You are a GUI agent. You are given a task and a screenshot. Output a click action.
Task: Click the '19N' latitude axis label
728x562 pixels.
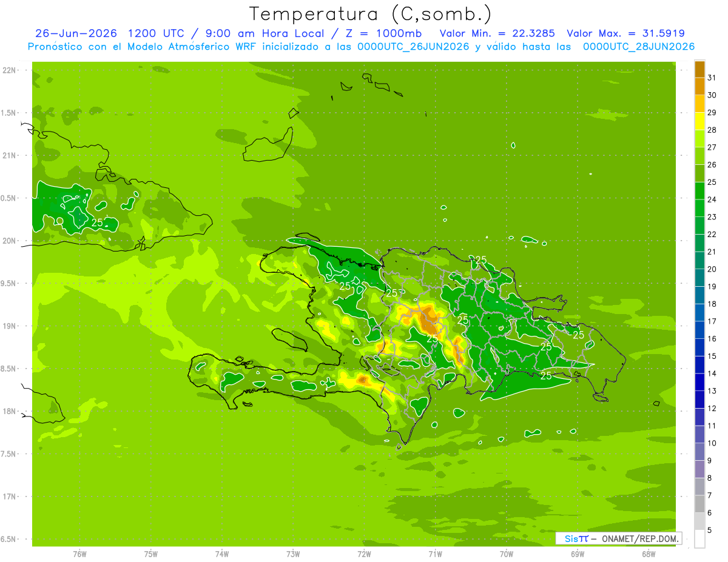9,327
